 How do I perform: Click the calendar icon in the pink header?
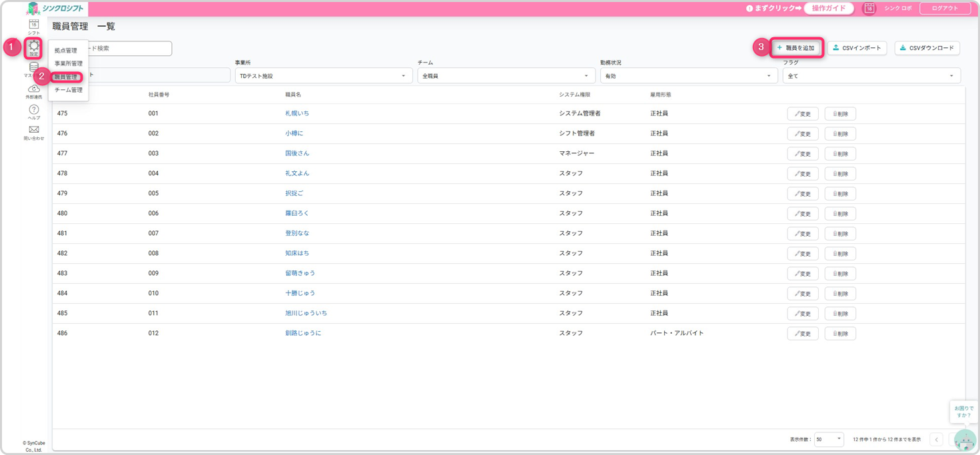coord(869,8)
